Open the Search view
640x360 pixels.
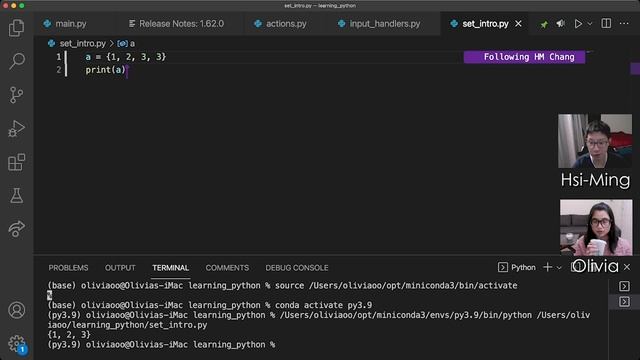click(17, 61)
